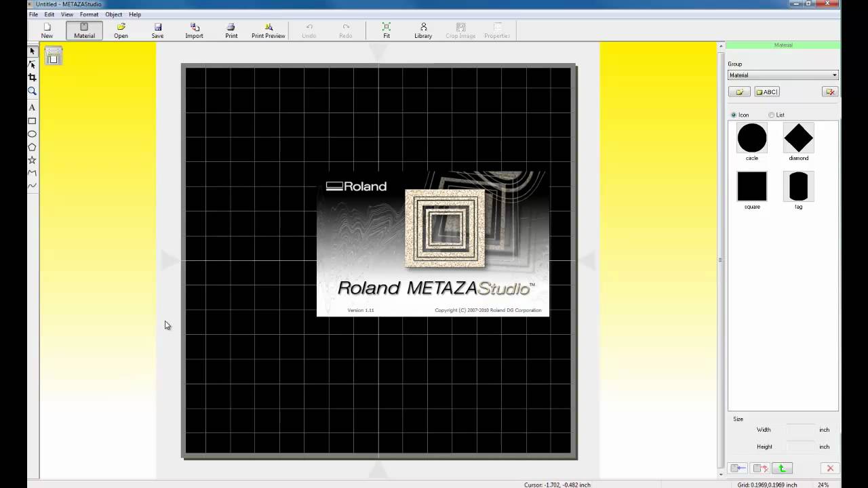Open Print Preview from the toolbar
Viewport: 868px width, 488px height.
tap(269, 30)
